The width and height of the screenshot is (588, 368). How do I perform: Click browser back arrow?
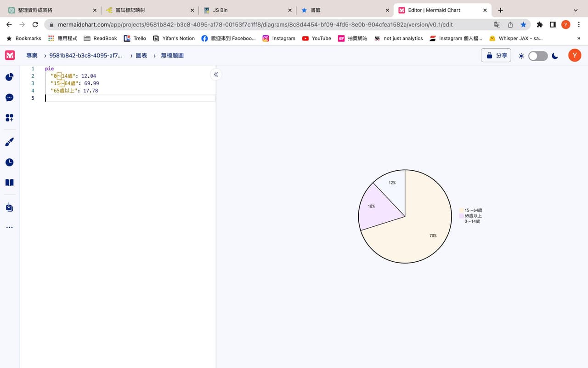(x=9, y=24)
